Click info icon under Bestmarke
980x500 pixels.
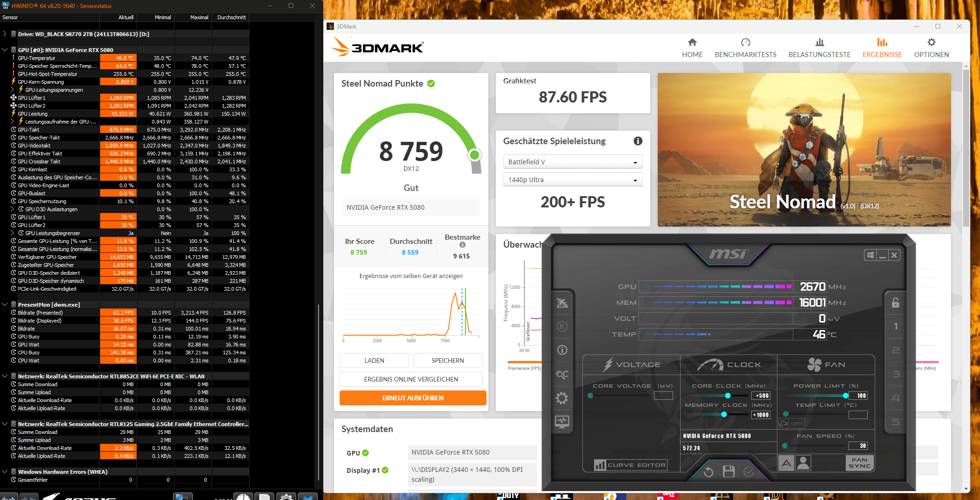click(462, 245)
